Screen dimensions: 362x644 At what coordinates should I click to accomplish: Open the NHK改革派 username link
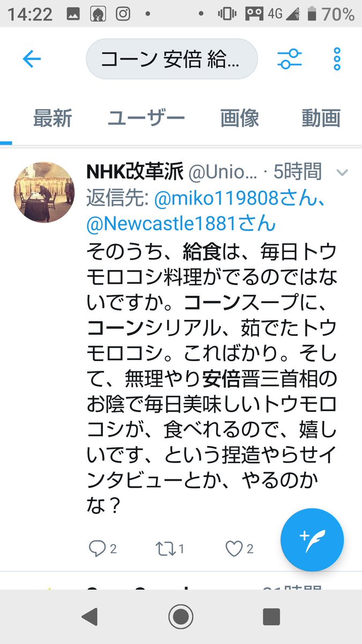point(135,172)
